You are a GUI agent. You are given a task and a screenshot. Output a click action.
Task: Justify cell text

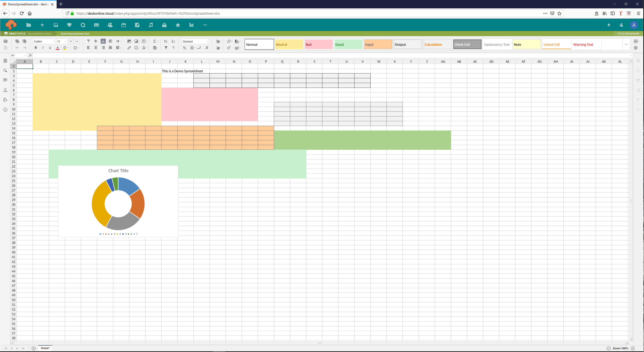coord(110,48)
